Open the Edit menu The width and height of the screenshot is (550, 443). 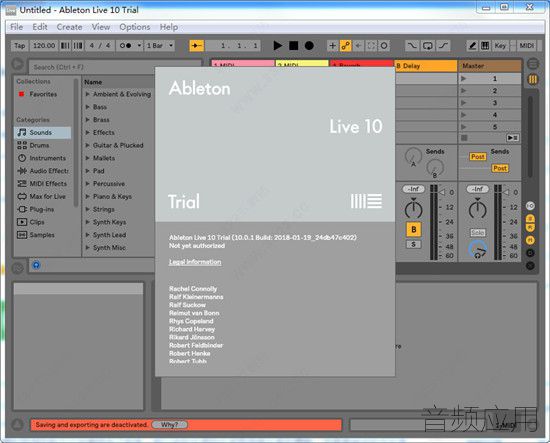coord(40,27)
